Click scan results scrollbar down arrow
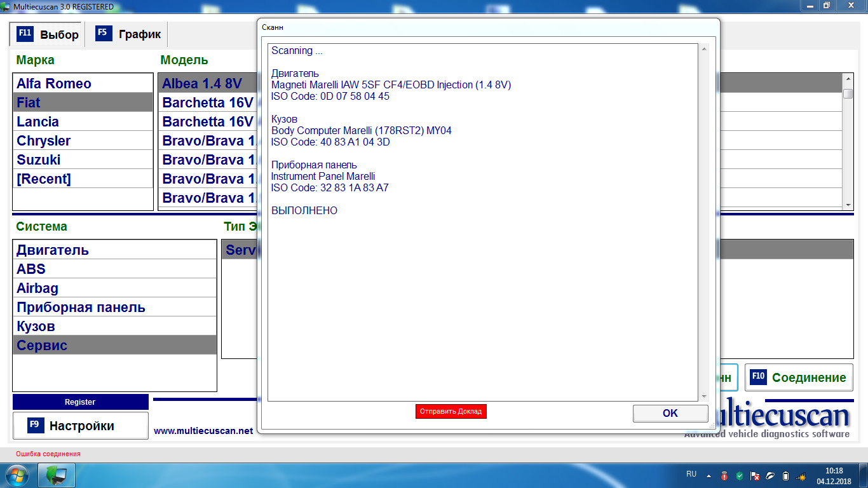The height and width of the screenshot is (488, 868). point(703,396)
